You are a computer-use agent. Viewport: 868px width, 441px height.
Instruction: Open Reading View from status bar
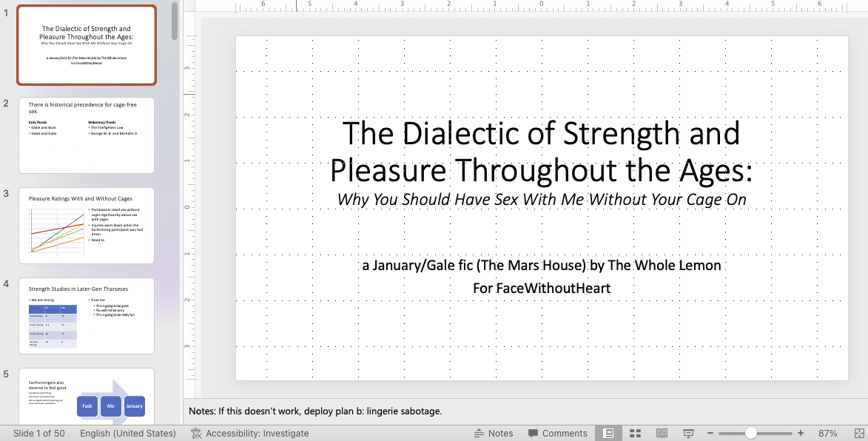click(x=662, y=434)
